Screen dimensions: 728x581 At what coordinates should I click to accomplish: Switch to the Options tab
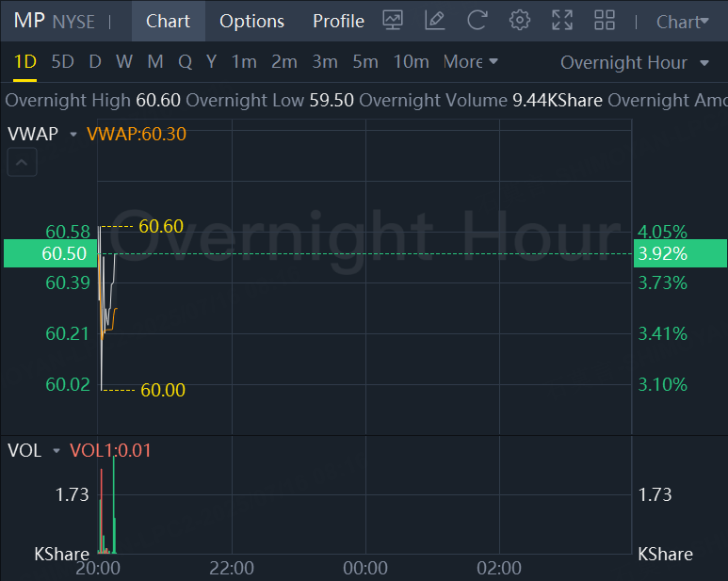[x=251, y=21]
